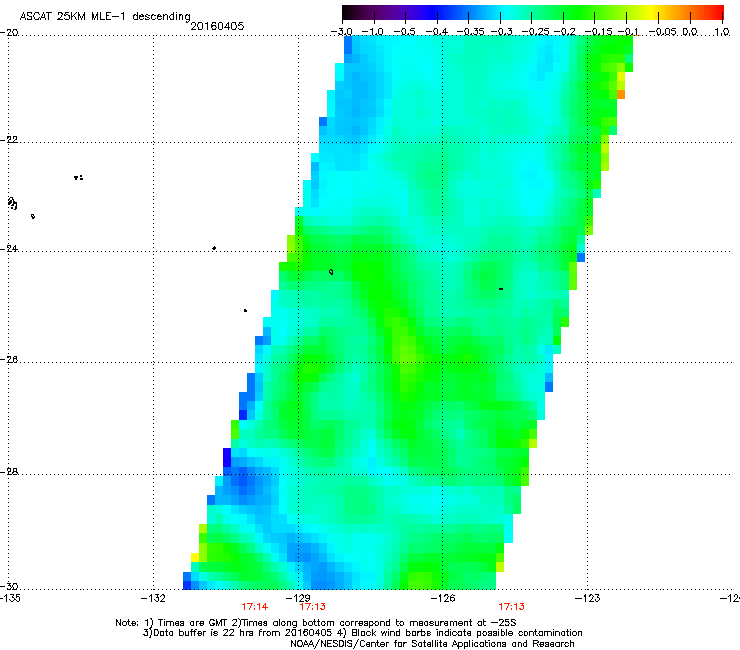Click the "-22" latitude axis label

9,140
